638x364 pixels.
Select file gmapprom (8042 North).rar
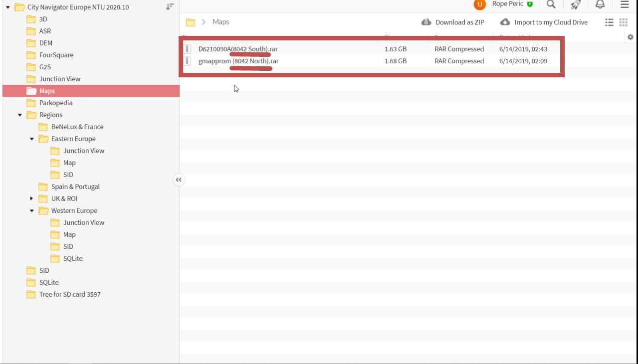coord(238,61)
